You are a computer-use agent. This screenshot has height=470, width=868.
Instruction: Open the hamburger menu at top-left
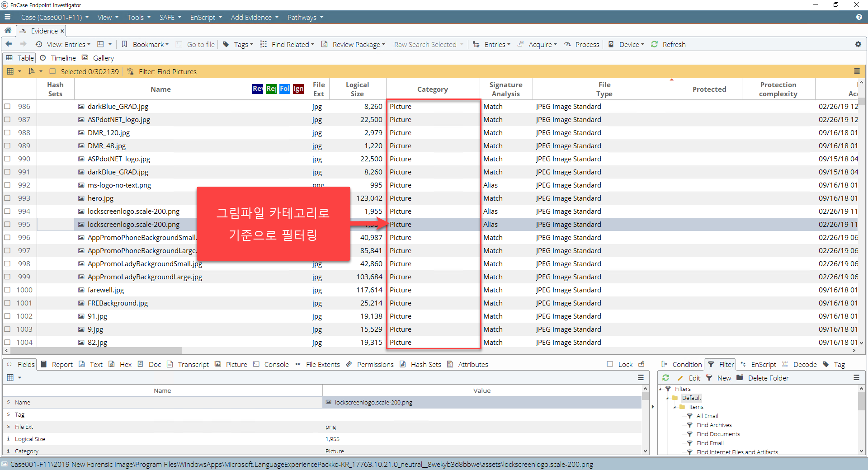click(x=8, y=17)
